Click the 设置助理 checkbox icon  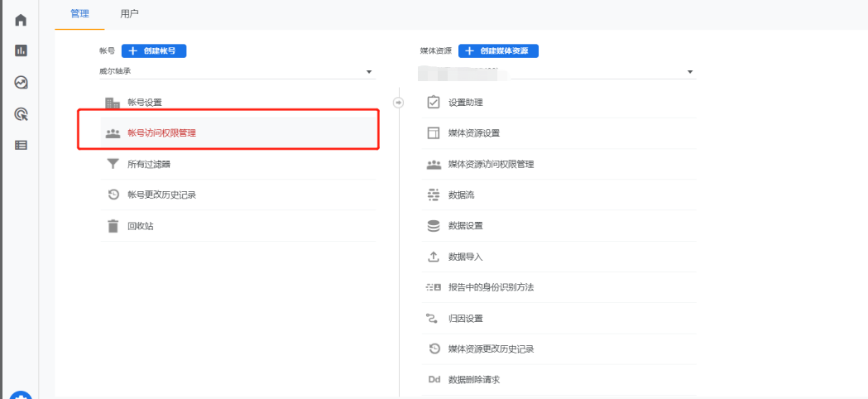433,103
